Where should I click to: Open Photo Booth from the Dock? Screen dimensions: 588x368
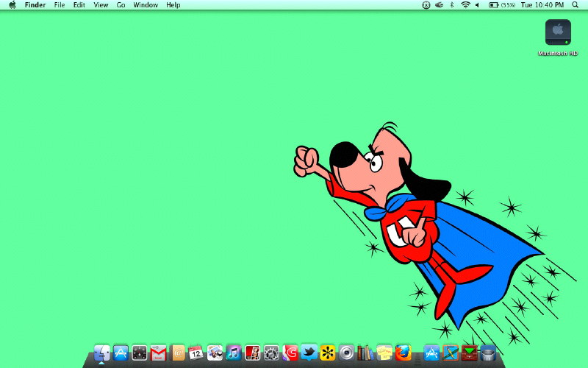[252, 353]
